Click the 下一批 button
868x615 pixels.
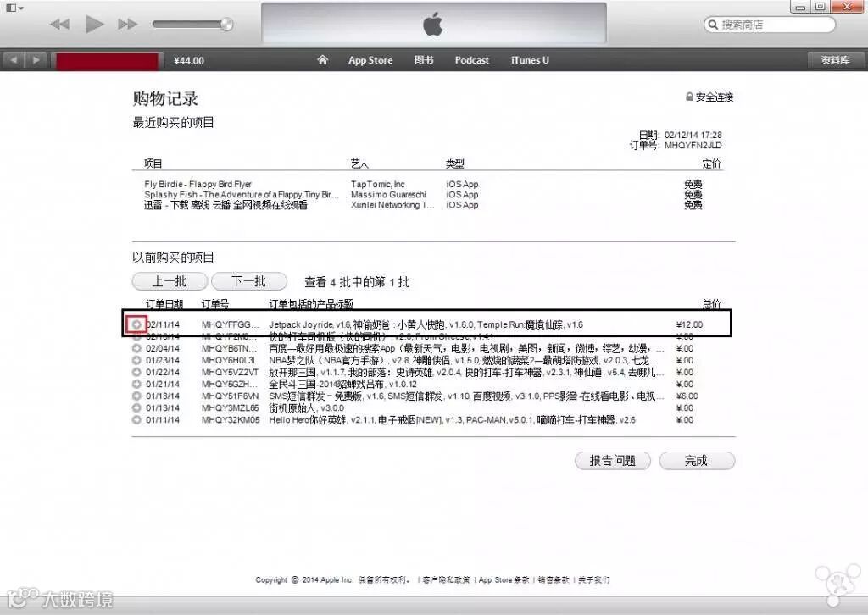tap(249, 281)
